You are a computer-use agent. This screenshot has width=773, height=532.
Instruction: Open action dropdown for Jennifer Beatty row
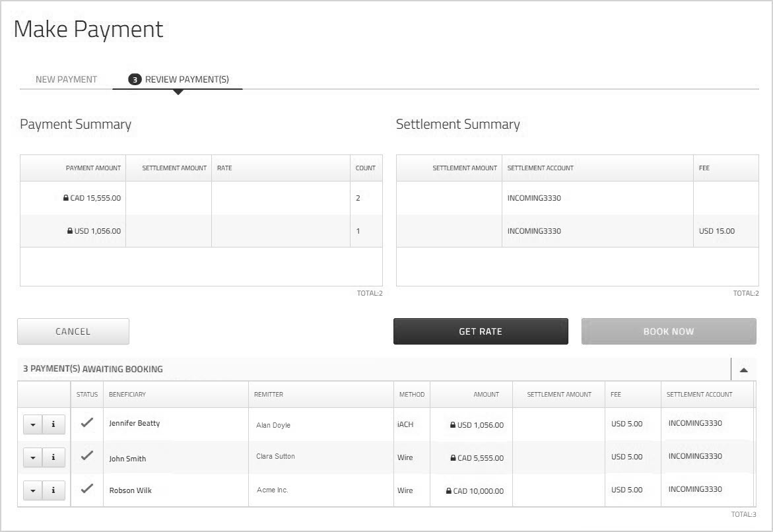pyautogui.click(x=33, y=424)
